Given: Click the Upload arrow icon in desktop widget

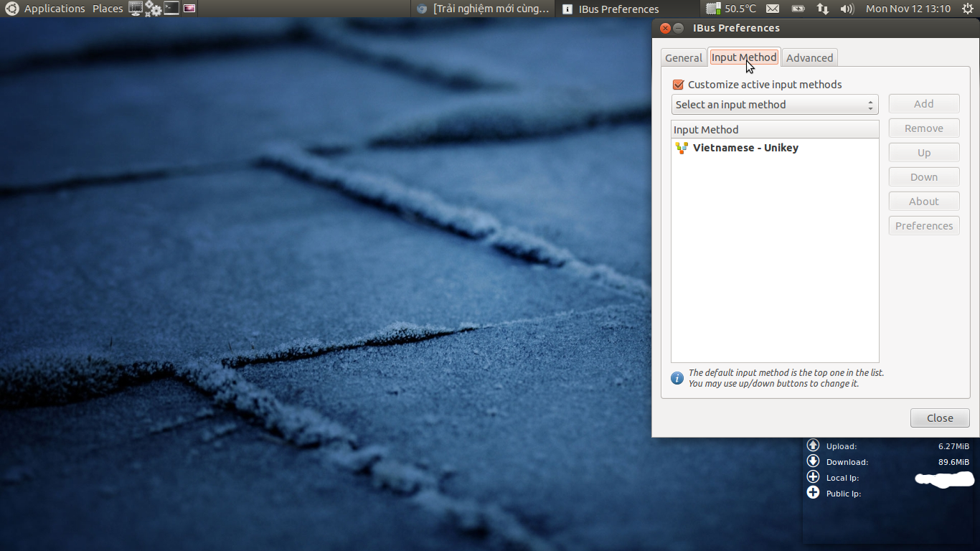Looking at the screenshot, I should (x=813, y=446).
